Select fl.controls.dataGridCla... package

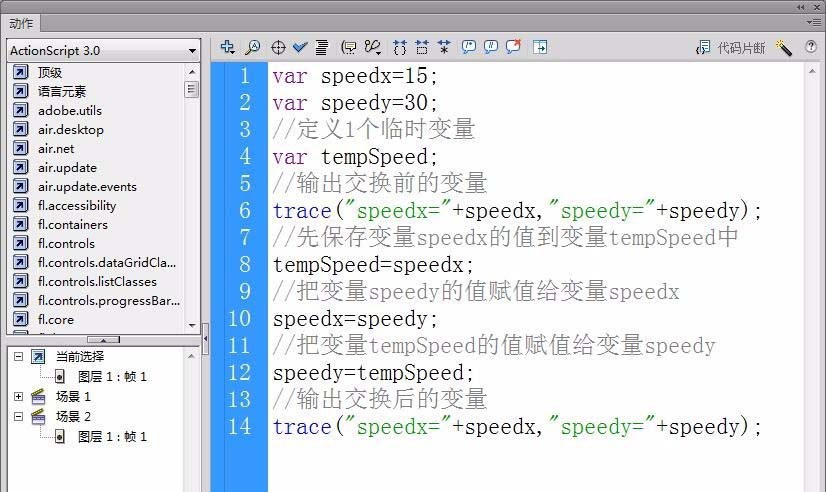pyautogui.click(x=107, y=262)
